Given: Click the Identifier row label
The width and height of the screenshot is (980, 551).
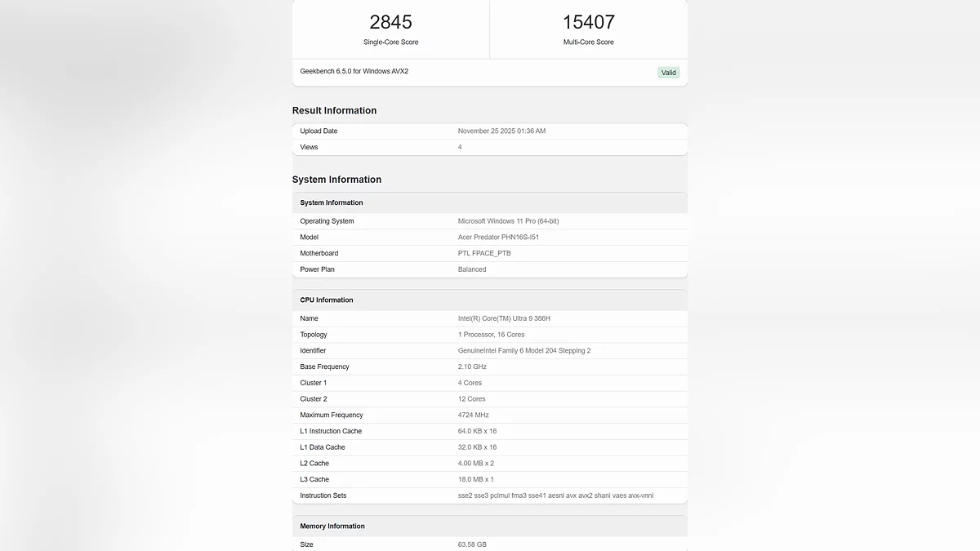Looking at the screenshot, I should 313,351.
